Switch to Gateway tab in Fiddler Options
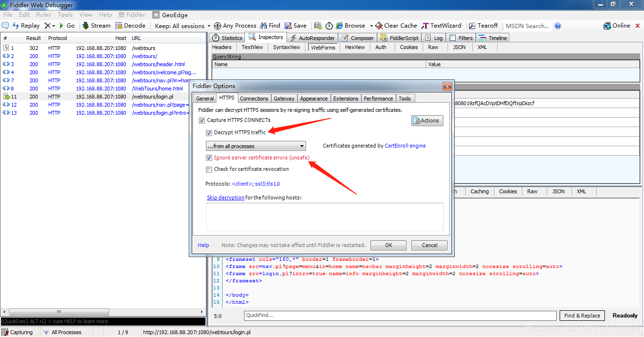 (x=284, y=99)
